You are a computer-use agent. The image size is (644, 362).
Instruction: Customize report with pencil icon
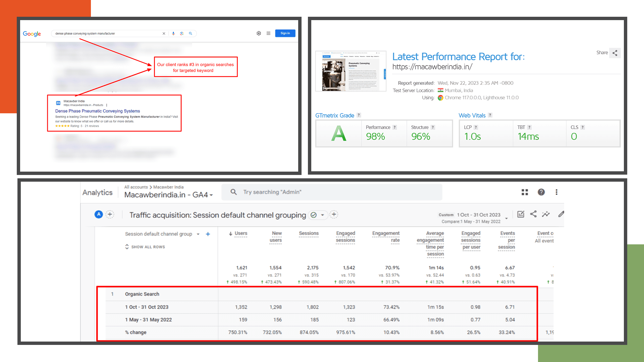click(x=561, y=214)
